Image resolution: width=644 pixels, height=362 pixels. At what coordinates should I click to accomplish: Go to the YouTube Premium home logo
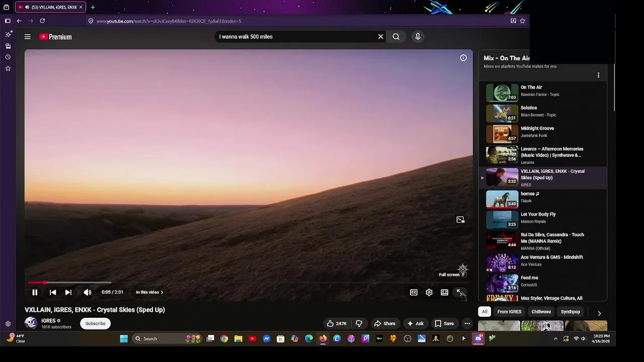(x=56, y=37)
